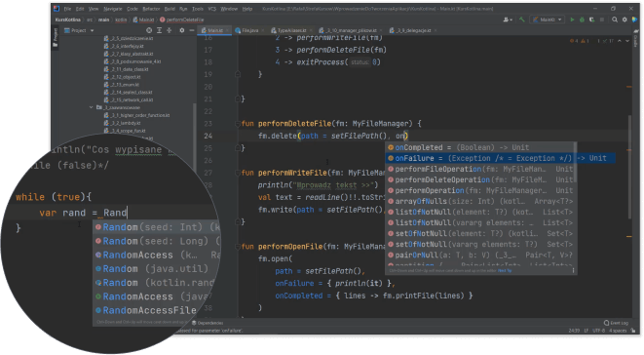
Task: Open the Refactor menu
Action: 151,9
